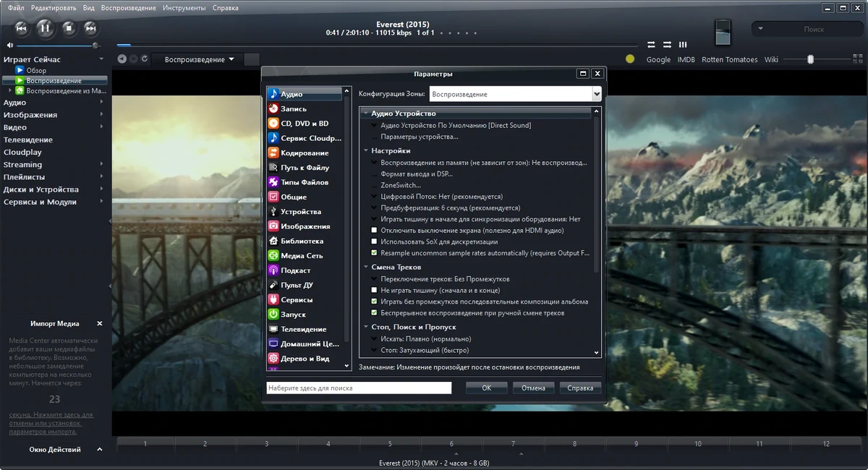
Task: Open the DSP equalizer bars icon
Action: tap(683, 45)
